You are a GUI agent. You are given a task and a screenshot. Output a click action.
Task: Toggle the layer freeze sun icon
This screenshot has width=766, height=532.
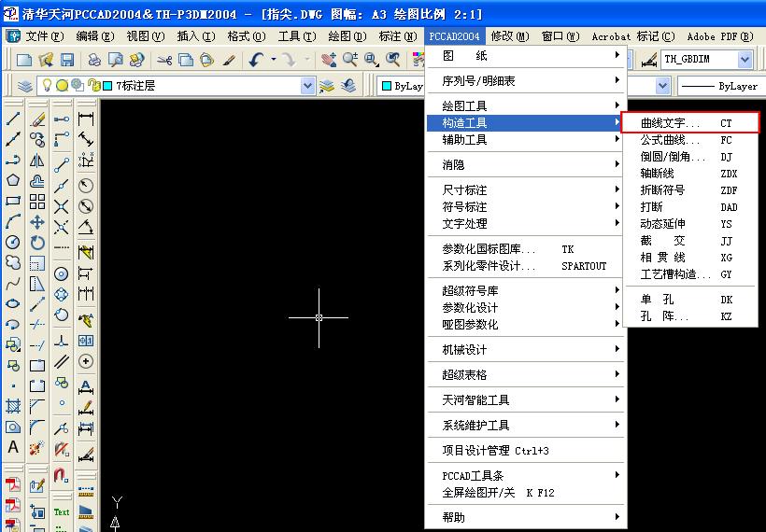pos(62,86)
